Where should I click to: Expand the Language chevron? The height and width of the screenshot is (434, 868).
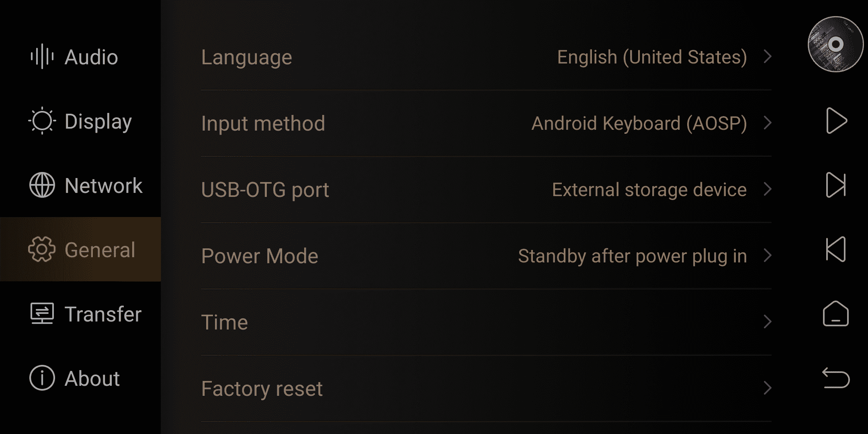point(768,57)
